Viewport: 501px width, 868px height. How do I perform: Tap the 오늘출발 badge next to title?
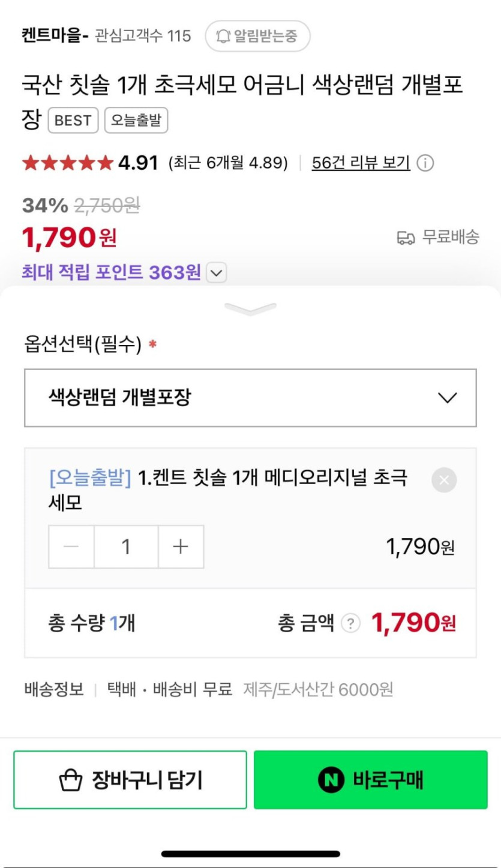(x=136, y=121)
